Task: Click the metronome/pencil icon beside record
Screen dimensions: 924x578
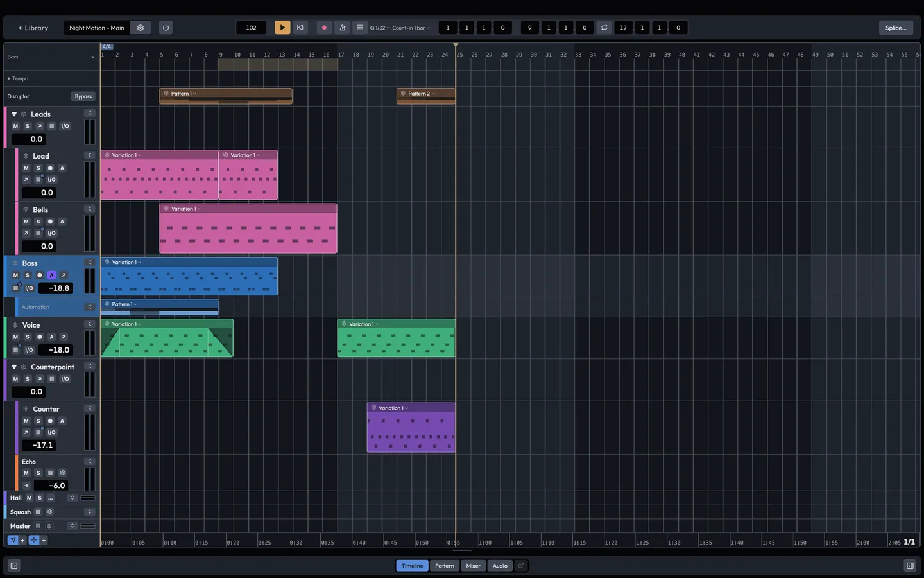Action: pos(342,28)
